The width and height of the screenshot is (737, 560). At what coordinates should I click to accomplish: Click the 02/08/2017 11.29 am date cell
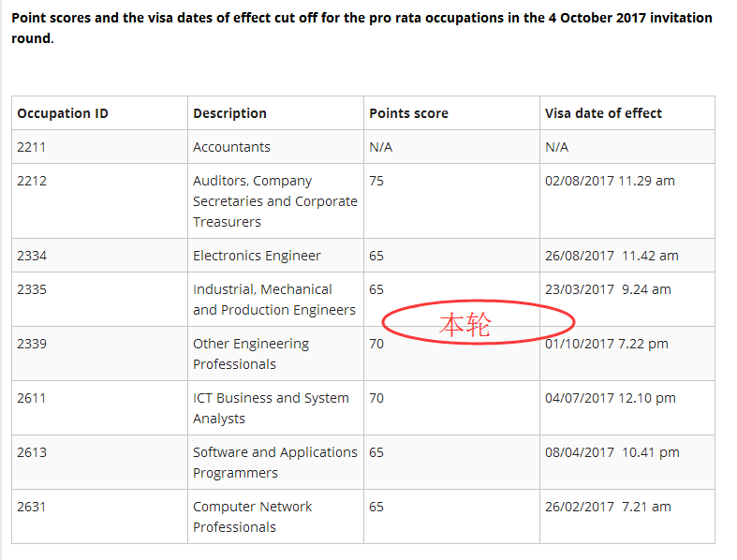pos(610,181)
